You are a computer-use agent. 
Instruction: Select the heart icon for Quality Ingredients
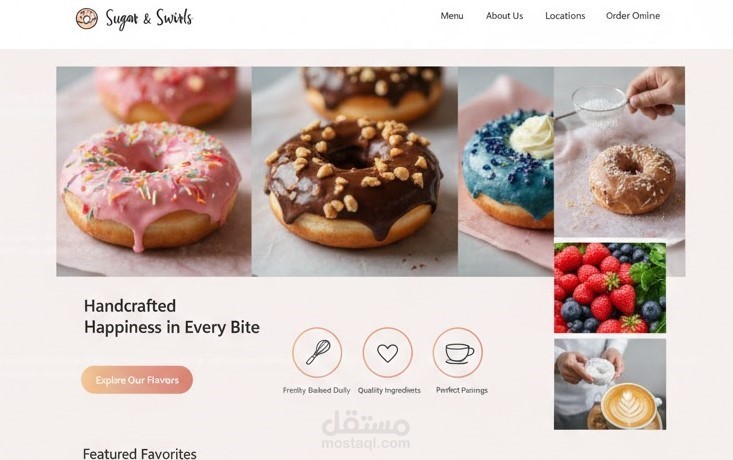388,352
